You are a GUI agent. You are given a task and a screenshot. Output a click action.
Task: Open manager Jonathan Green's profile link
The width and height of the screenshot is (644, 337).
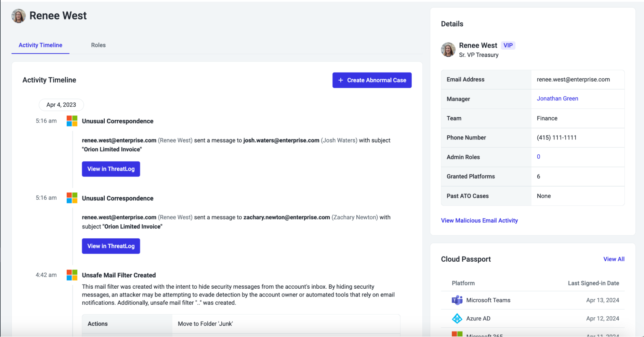(x=557, y=99)
